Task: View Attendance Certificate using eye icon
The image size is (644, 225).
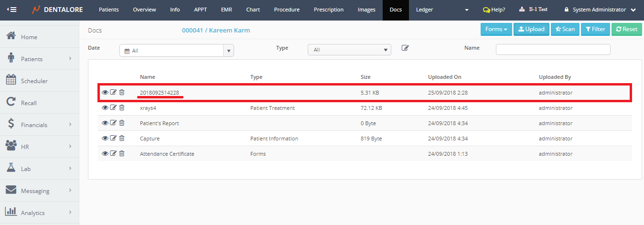Action: point(105,154)
